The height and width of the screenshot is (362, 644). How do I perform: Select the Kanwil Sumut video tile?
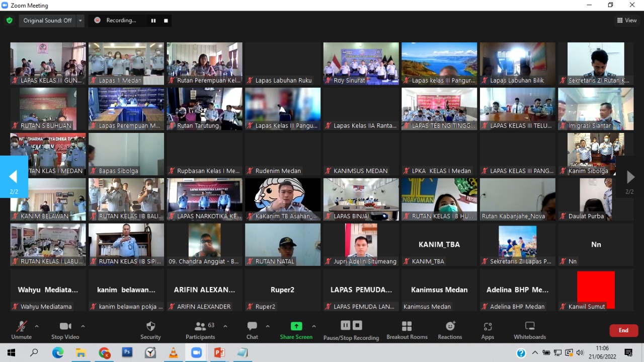[596, 289]
